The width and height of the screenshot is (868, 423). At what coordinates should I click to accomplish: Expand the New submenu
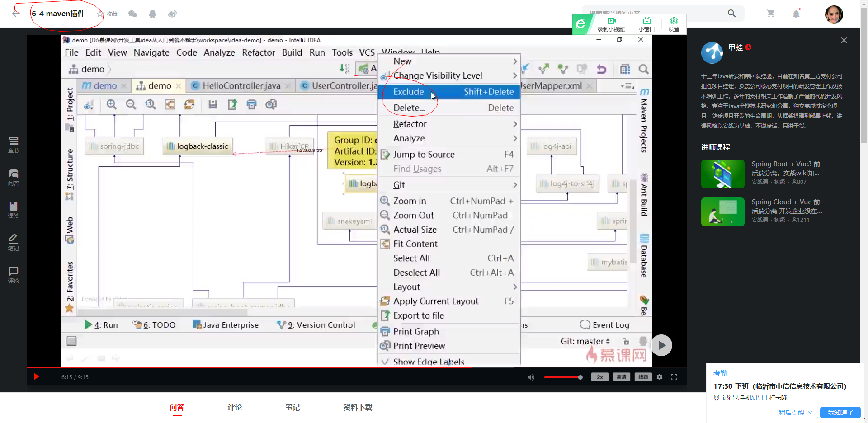(449, 61)
